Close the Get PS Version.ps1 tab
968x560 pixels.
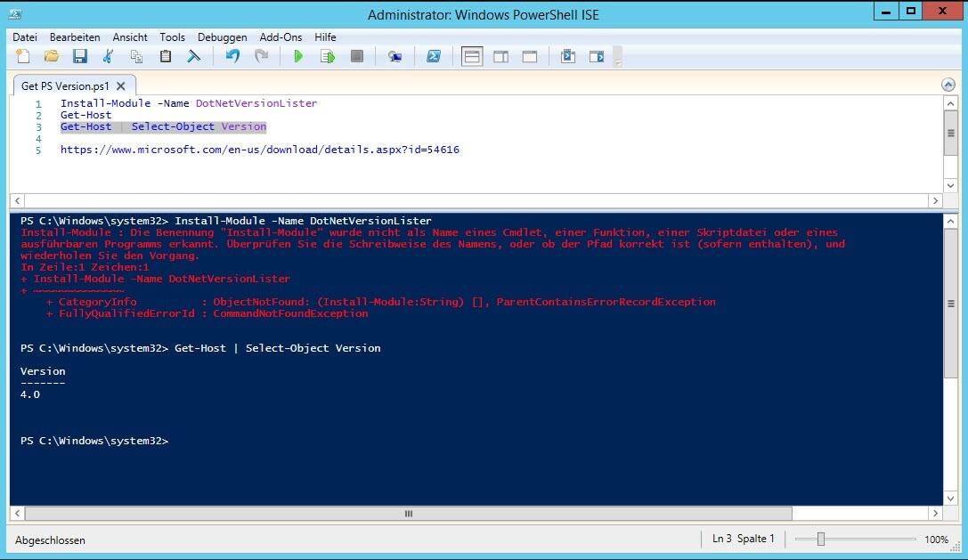point(121,86)
